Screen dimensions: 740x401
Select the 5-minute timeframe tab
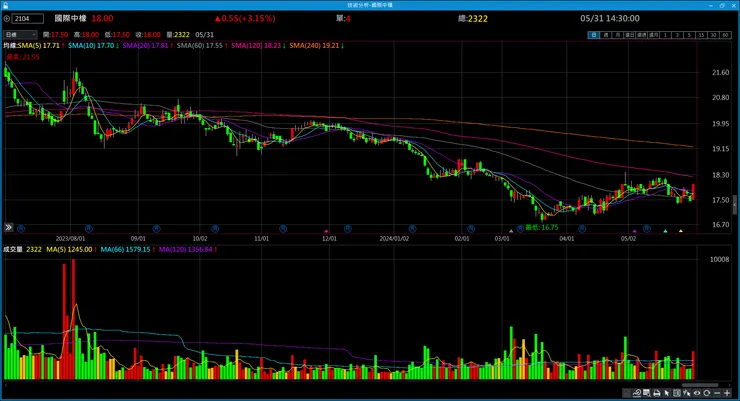(x=689, y=35)
